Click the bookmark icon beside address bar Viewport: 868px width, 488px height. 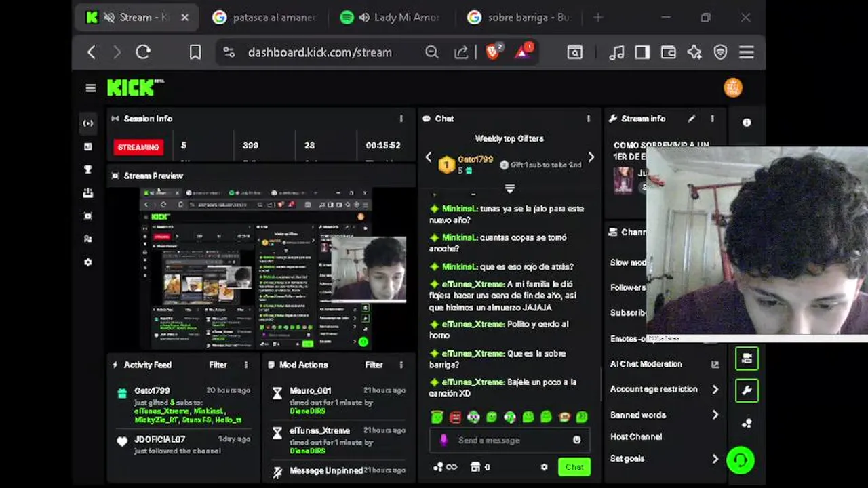click(x=195, y=52)
